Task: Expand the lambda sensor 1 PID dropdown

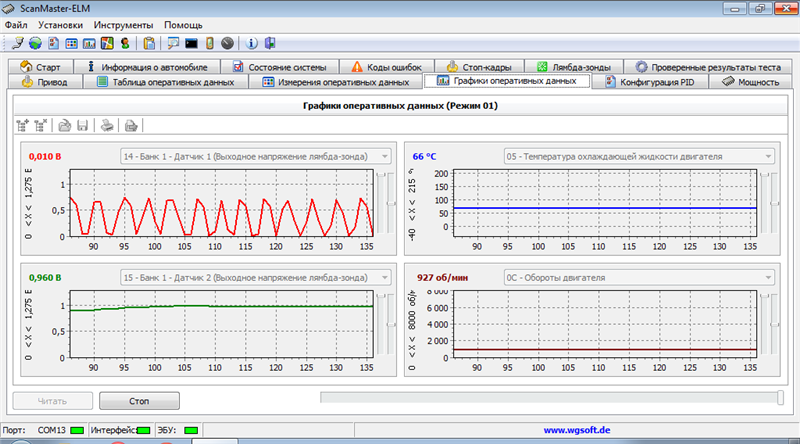Action: pyautogui.click(x=384, y=157)
